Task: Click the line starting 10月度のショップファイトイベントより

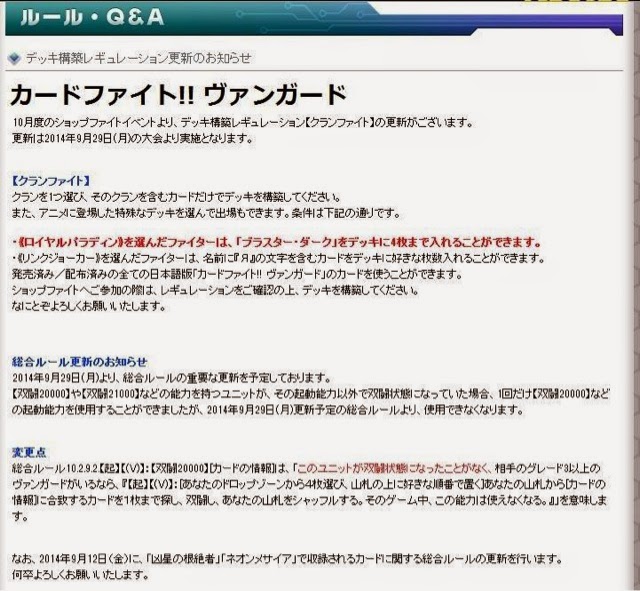Action: (242, 122)
